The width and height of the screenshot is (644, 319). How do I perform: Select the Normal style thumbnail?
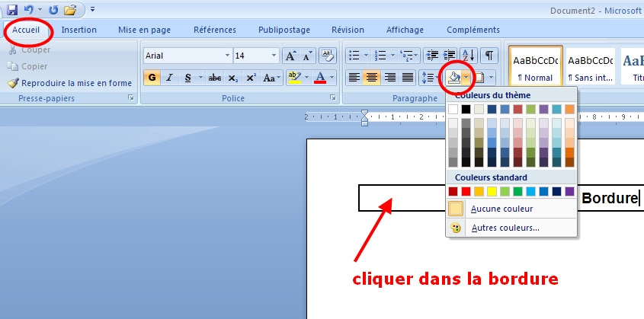(536, 65)
